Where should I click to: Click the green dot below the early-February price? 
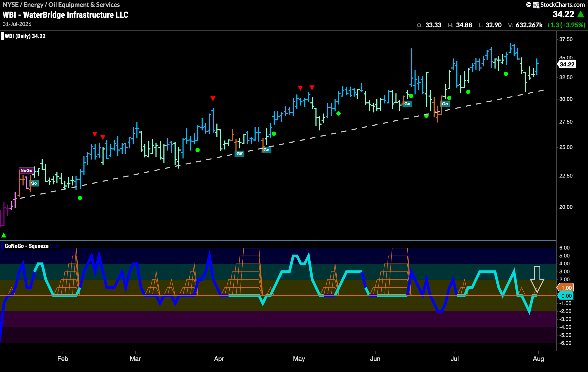click(x=80, y=198)
